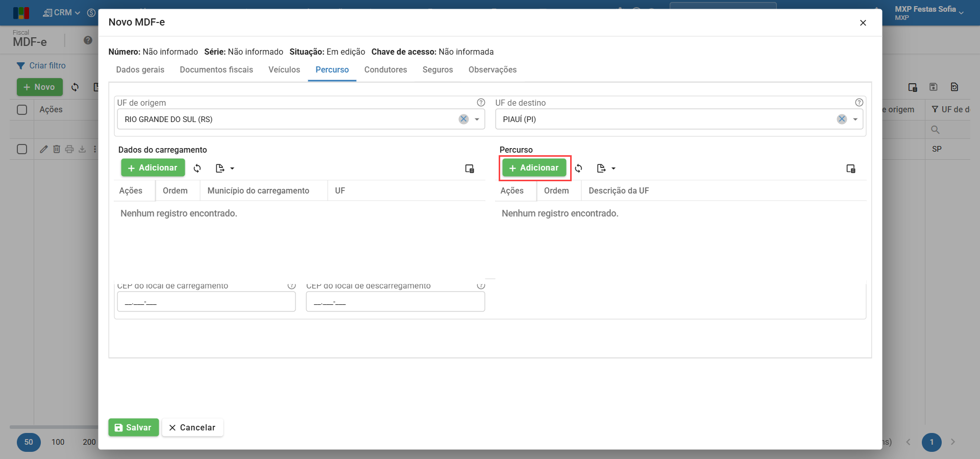The height and width of the screenshot is (459, 980).
Task: Show the Observações tab
Action: pos(493,70)
